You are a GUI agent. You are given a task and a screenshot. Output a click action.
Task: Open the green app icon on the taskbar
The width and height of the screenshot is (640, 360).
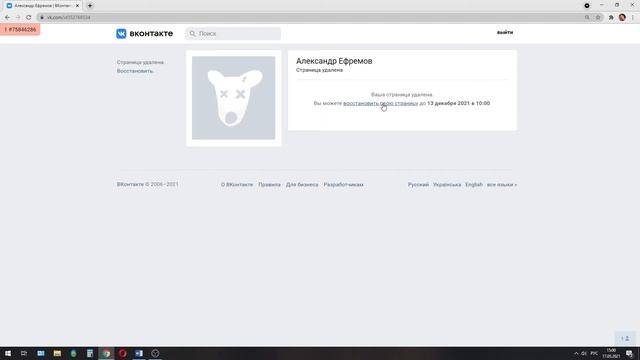tap(73, 353)
